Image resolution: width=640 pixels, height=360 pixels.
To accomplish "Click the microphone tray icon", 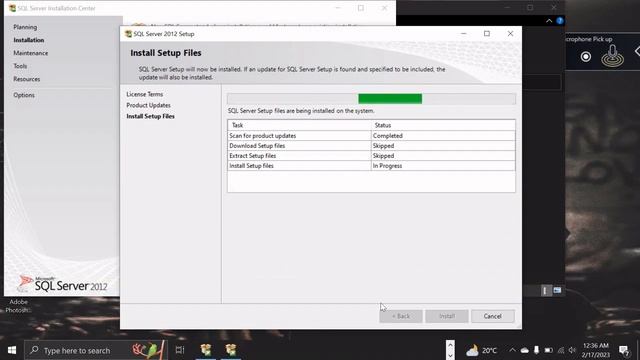I will tap(536, 350).
